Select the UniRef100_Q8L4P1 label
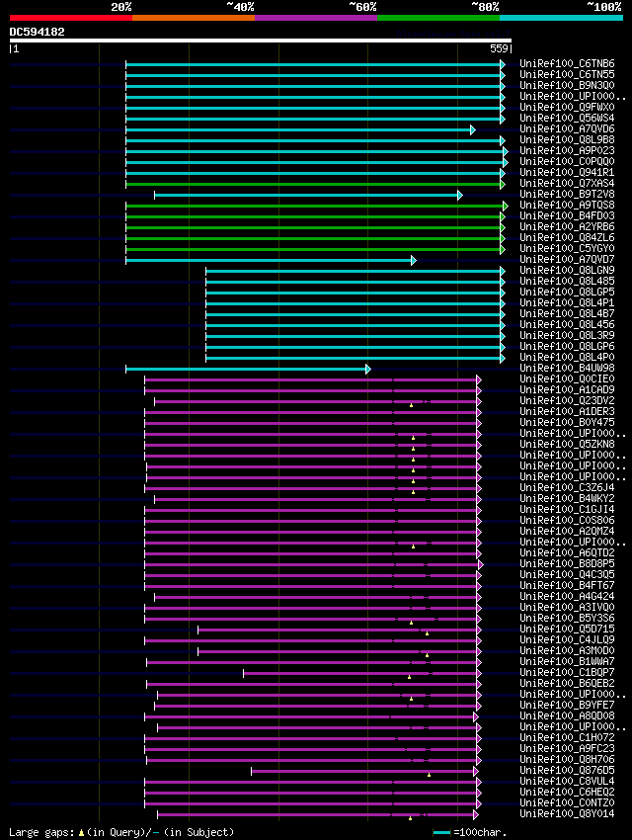Screen dimensions: 632x840 [x=567, y=302]
